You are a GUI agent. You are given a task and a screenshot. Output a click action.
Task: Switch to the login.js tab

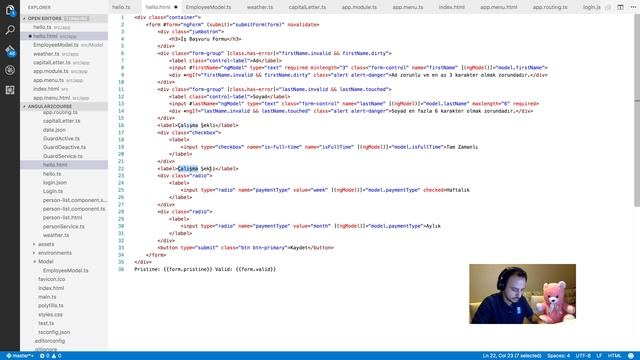tap(591, 7)
